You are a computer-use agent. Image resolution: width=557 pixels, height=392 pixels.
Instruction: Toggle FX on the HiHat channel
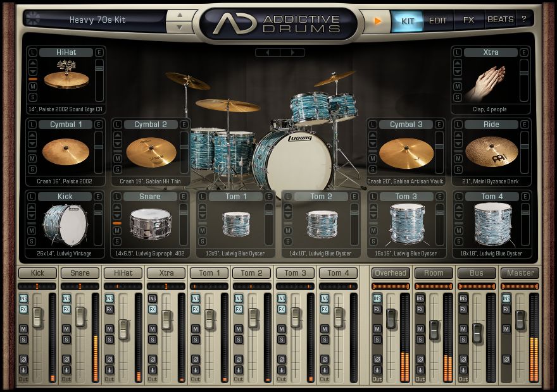pyautogui.click(x=110, y=309)
